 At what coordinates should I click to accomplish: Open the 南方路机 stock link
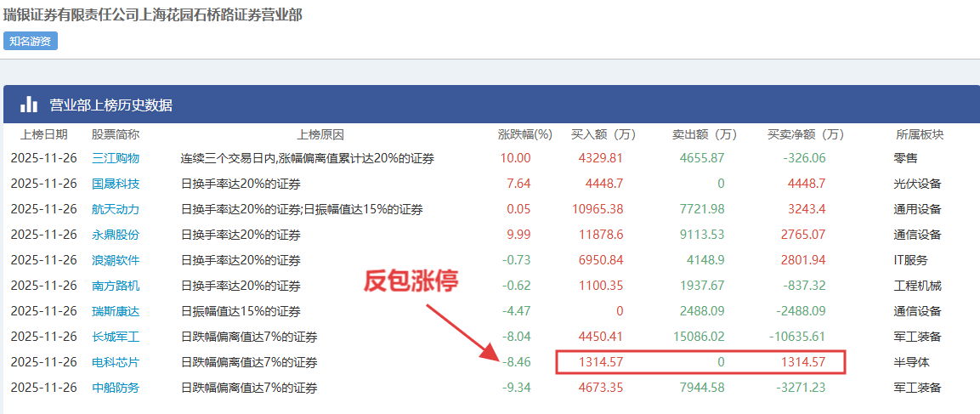point(116,286)
